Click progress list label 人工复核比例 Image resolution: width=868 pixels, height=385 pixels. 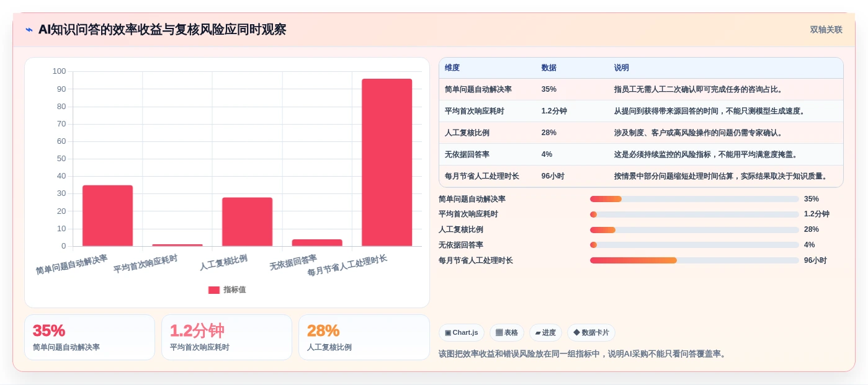[x=461, y=230]
